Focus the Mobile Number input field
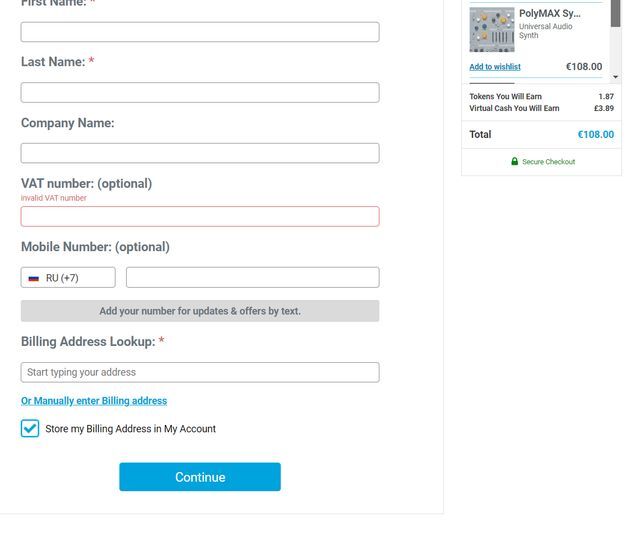 (x=252, y=278)
